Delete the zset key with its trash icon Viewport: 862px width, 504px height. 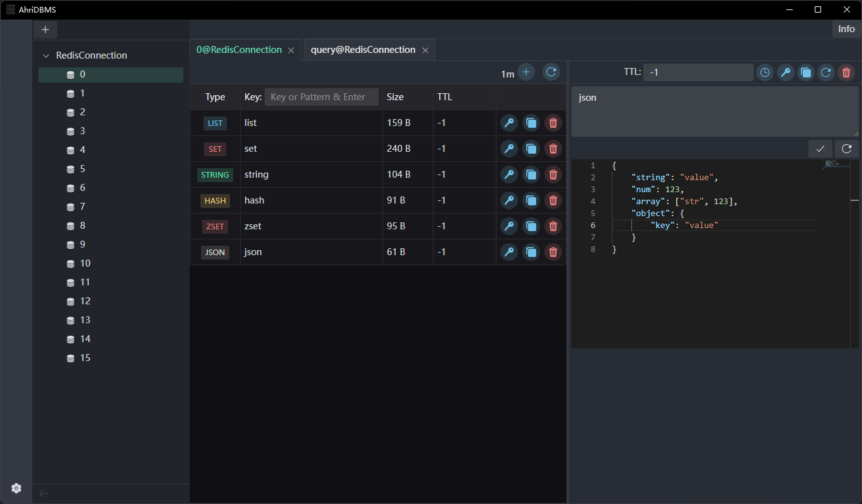click(x=553, y=226)
